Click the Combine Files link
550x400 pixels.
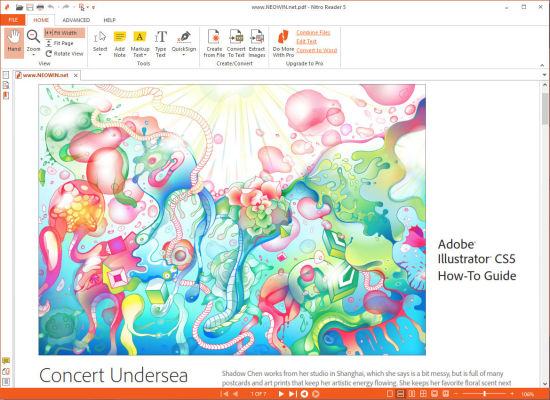click(313, 32)
